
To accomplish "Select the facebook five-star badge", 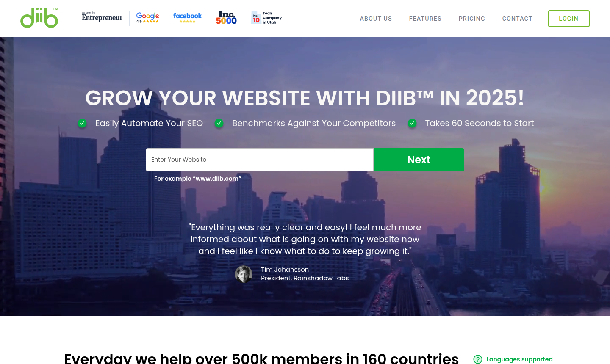I will pos(187,17).
